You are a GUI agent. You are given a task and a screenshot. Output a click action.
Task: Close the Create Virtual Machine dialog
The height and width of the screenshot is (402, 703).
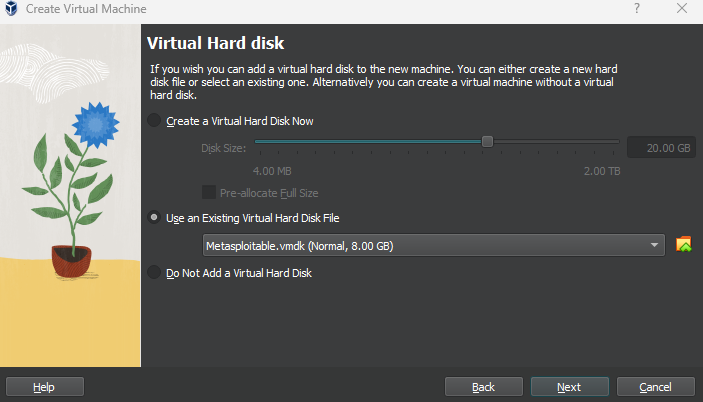tap(682, 8)
